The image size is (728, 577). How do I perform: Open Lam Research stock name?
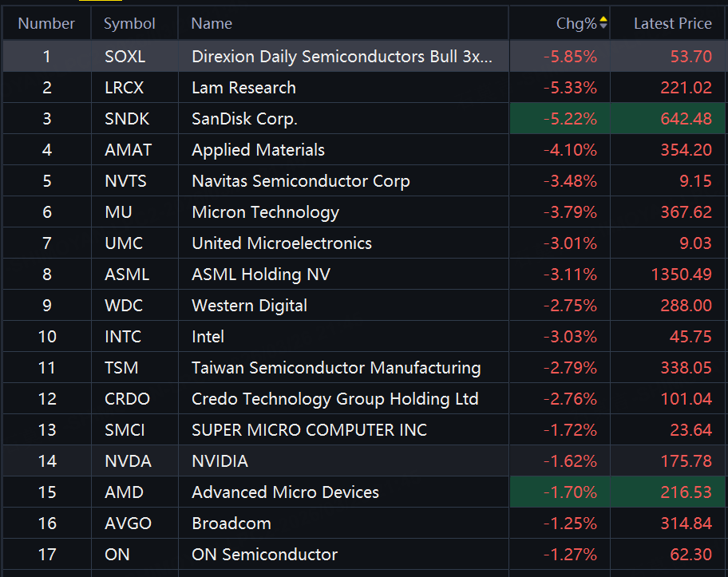(x=243, y=88)
